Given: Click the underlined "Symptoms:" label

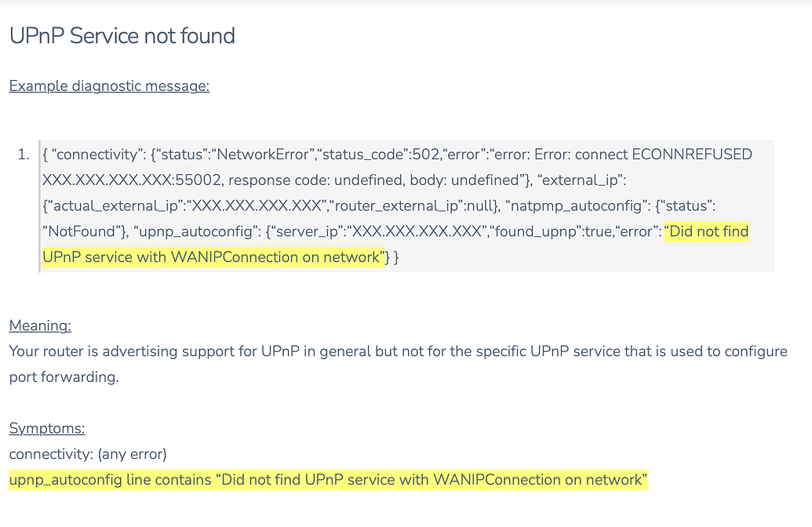Looking at the screenshot, I should tap(47, 428).
